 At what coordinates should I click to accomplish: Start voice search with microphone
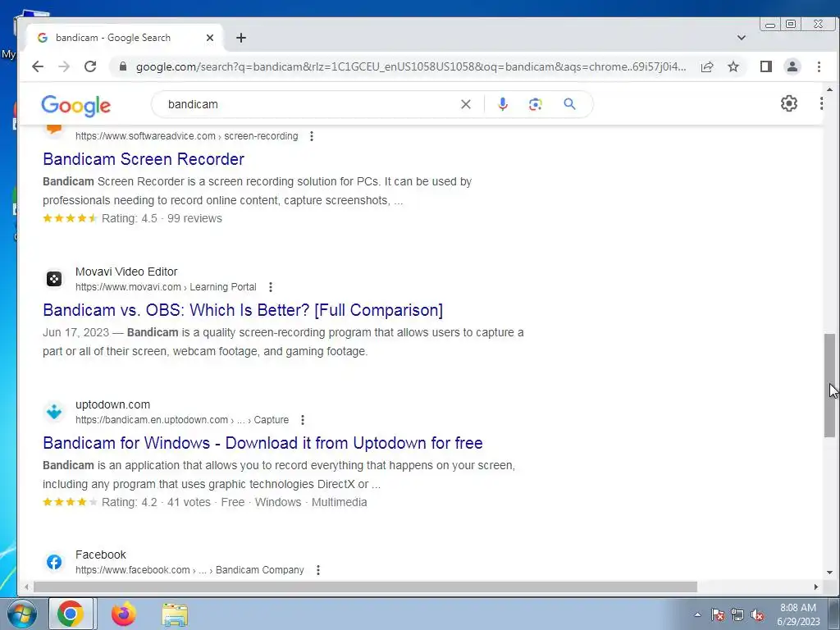click(x=502, y=104)
